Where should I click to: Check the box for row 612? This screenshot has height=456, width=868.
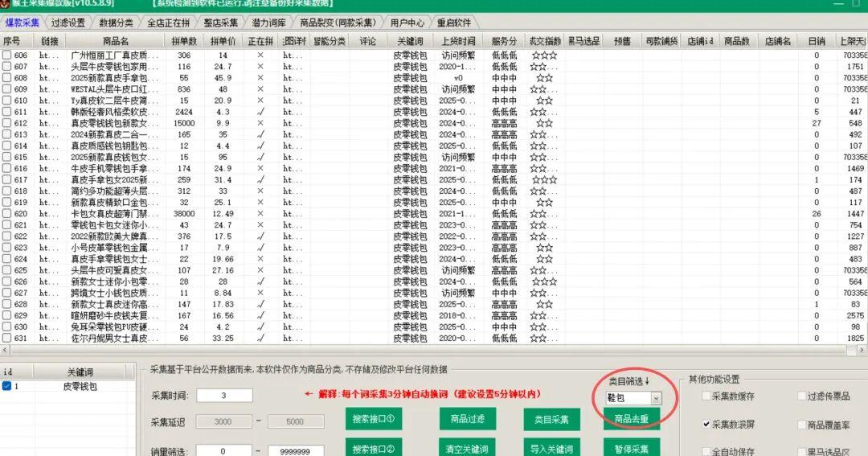(6, 123)
